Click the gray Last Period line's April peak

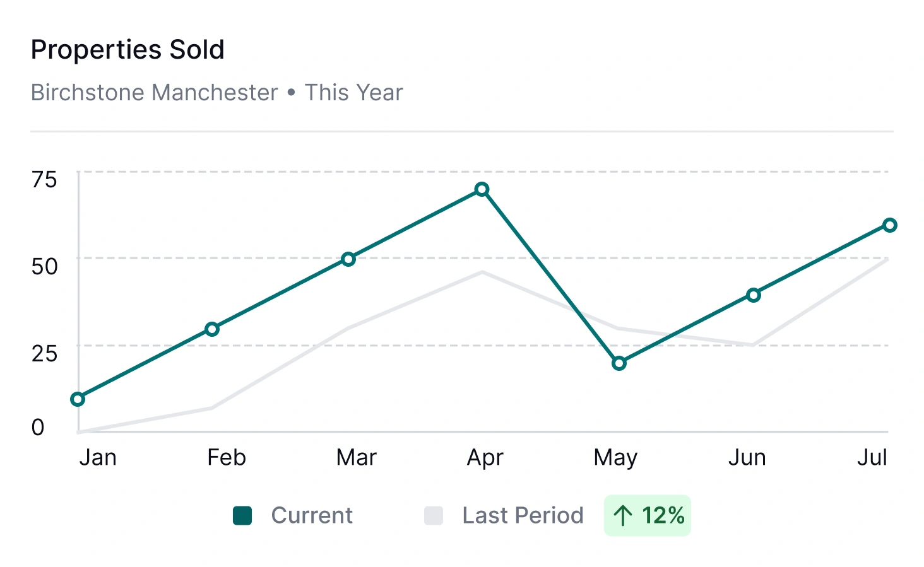click(482, 272)
